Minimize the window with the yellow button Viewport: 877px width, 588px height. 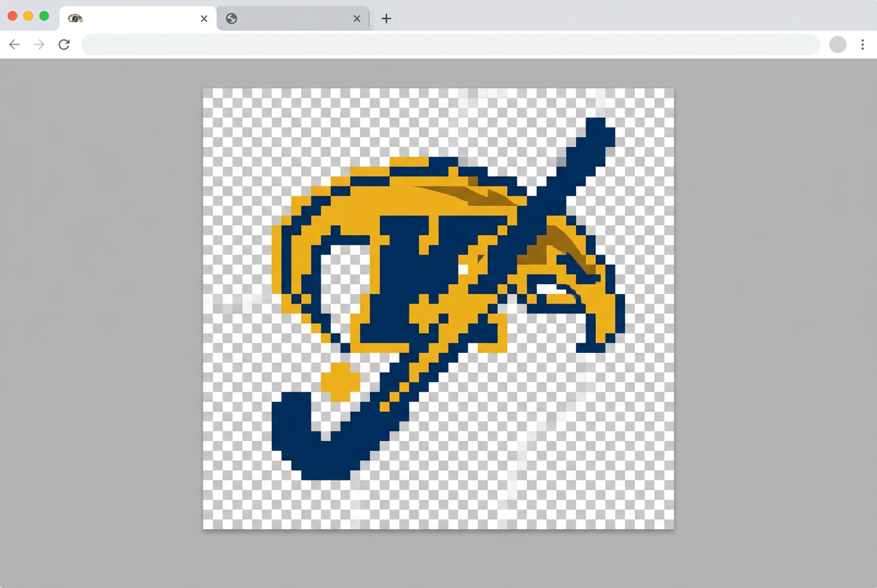coord(28,16)
